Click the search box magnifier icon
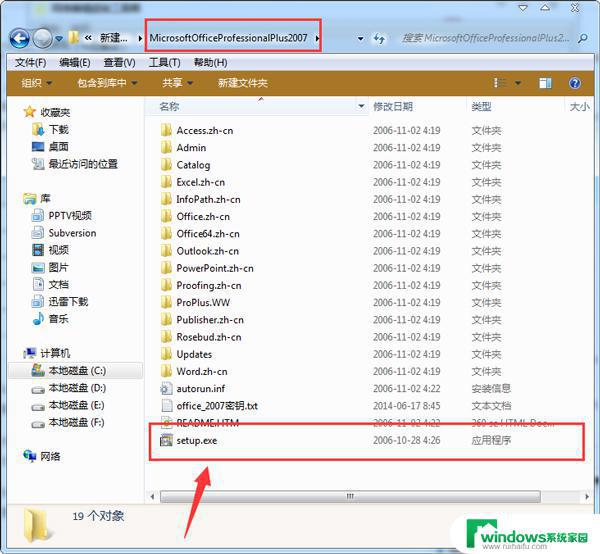 tap(583, 38)
